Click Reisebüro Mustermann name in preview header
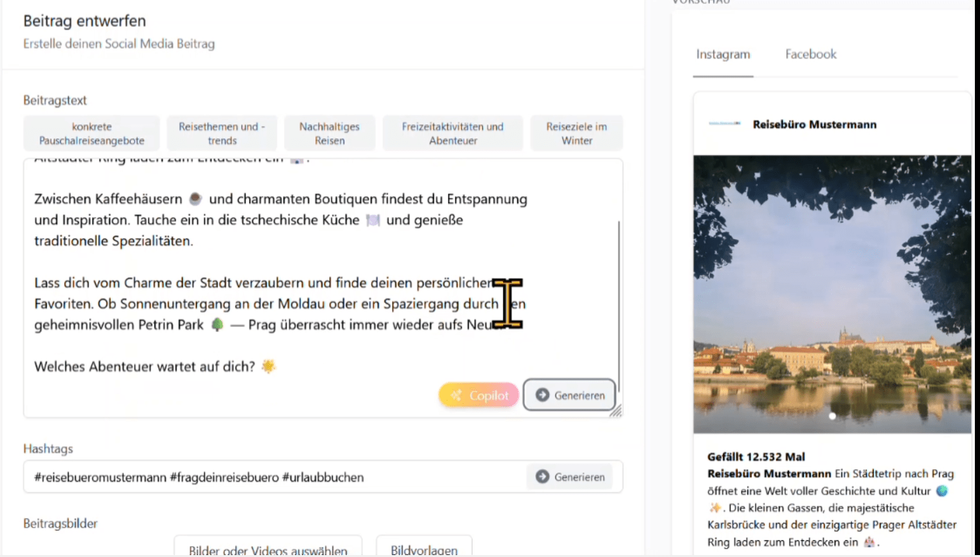 (x=814, y=124)
